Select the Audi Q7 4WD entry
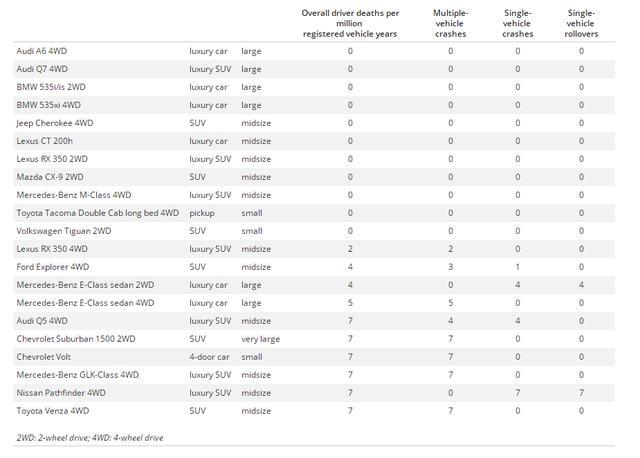 tap(42, 69)
